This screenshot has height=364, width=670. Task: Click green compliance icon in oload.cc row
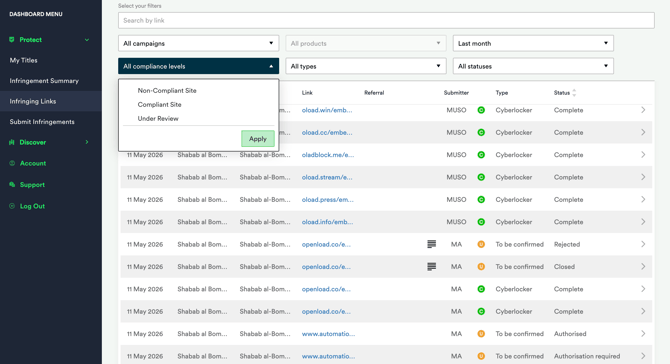click(x=481, y=132)
